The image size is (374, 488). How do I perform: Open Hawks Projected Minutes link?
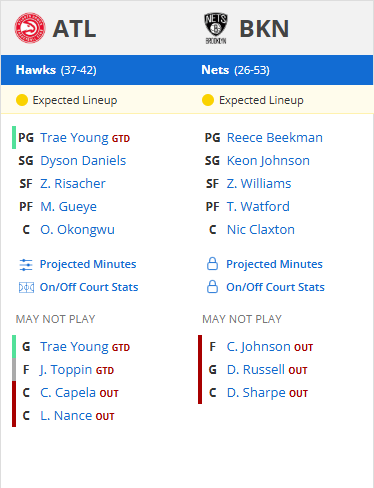tap(88, 264)
